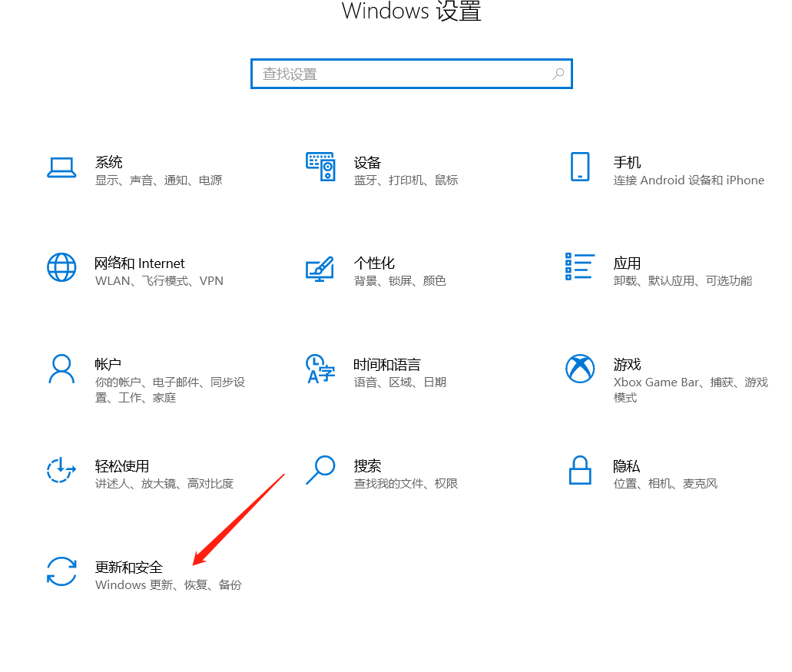
Task: Open the 游戏 category title
Action: coord(627,364)
